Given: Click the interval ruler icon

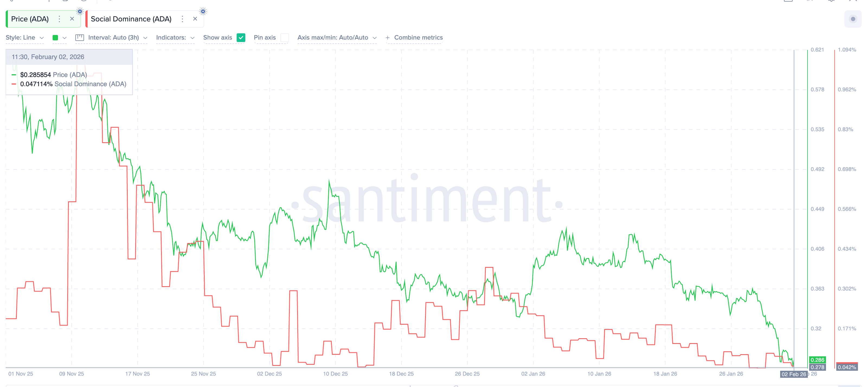Looking at the screenshot, I should [x=79, y=37].
